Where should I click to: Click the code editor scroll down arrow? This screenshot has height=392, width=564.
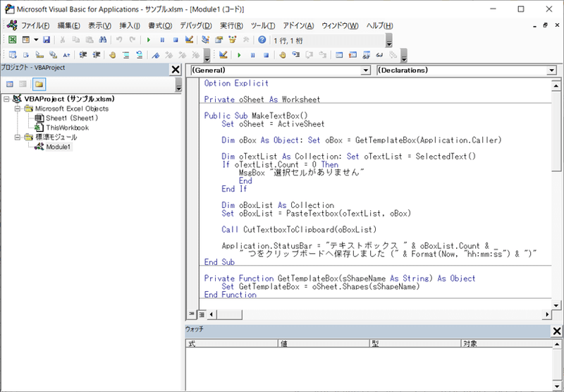pyautogui.click(x=556, y=305)
